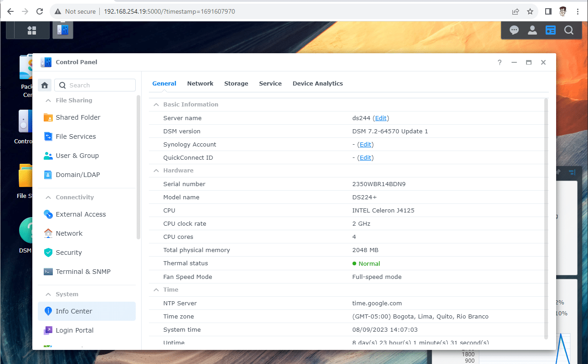Toggle the DSM widgets panel icon

pyautogui.click(x=551, y=30)
